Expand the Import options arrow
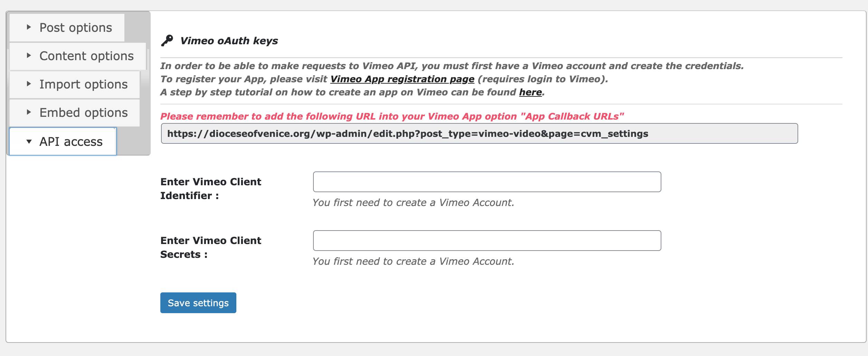The height and width of the screenshot is (356, 868). pos(29,84)
